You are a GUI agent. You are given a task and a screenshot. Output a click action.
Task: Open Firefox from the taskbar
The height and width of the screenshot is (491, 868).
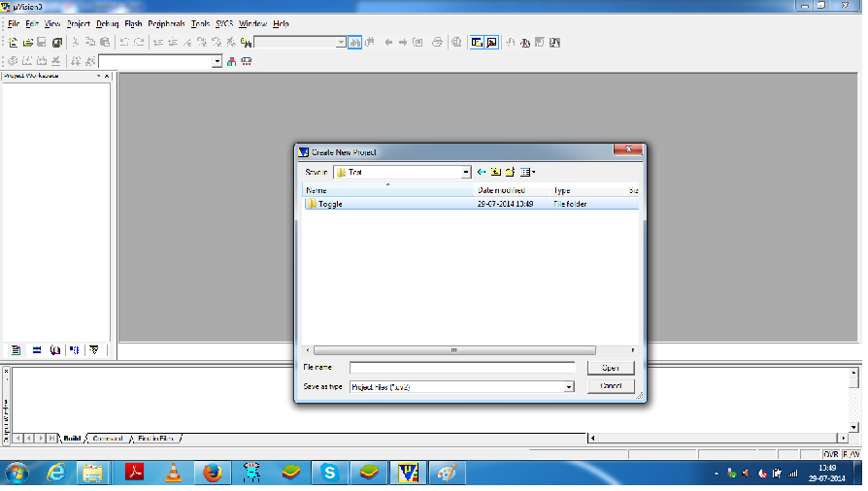click(x=212, y=474)
